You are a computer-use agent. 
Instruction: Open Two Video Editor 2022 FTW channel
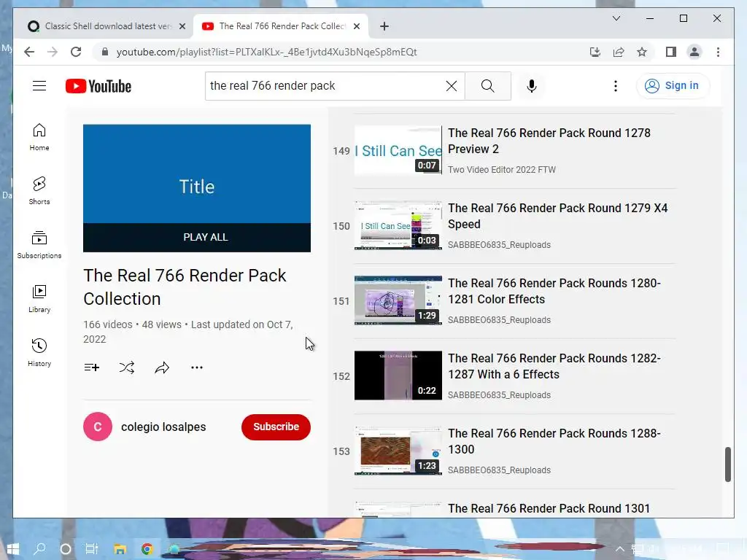point(502,169)
